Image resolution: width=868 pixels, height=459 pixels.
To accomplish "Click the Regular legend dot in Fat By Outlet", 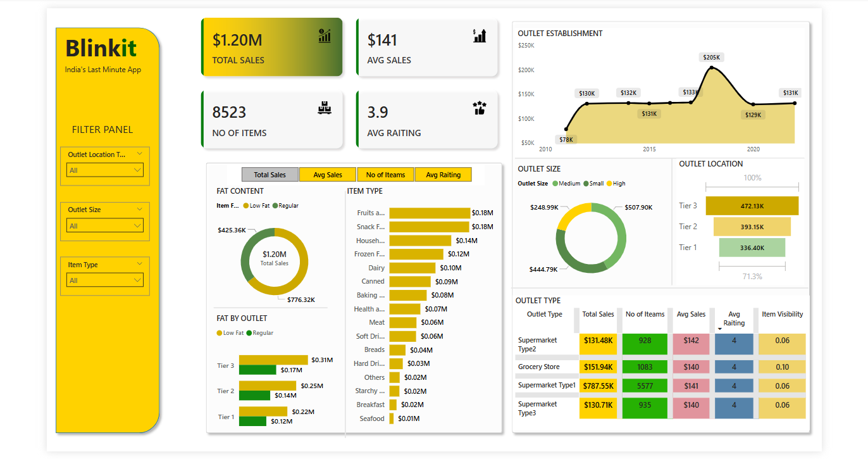I will (249, 333).
